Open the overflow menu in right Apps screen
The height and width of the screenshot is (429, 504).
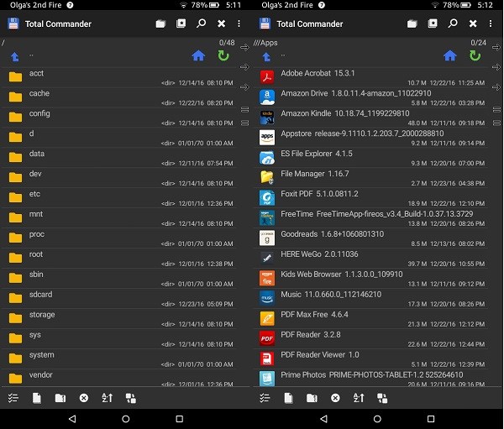click(491, 24)
